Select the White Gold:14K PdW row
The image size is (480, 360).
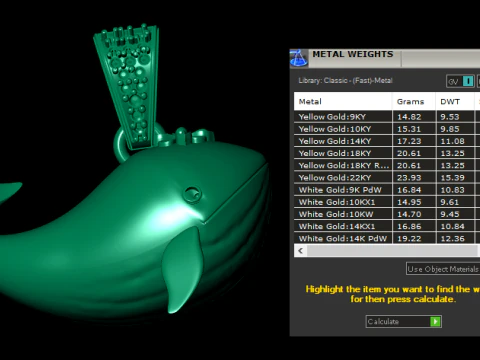(387, 238)
